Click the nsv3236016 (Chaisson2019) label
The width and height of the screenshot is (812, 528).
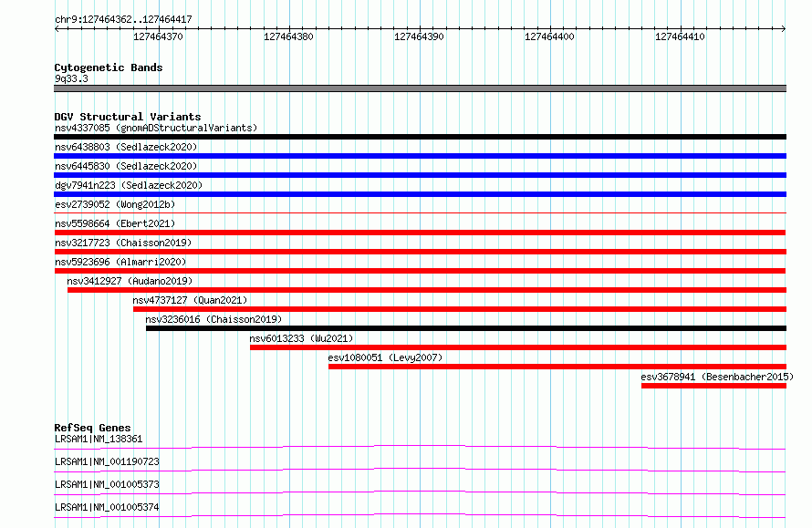coord(213,319)
